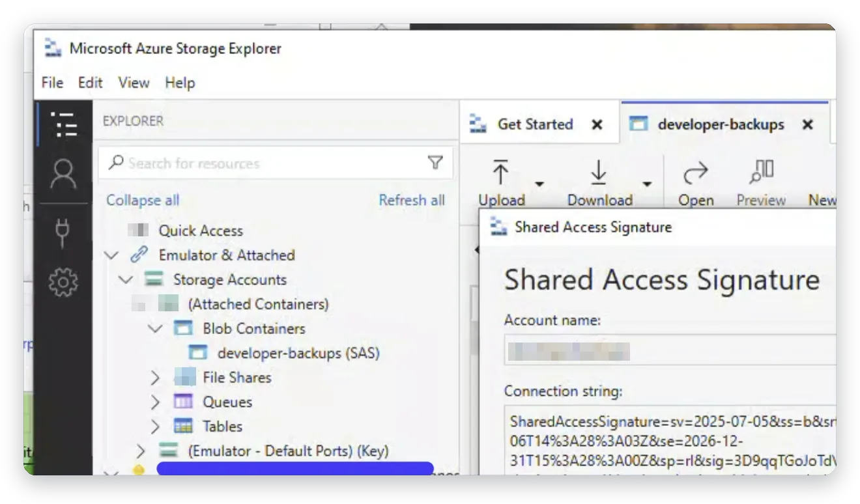The image size is (860, 504).
Task: Open the Explorer view in the activity bar
Action: [63, 124]
